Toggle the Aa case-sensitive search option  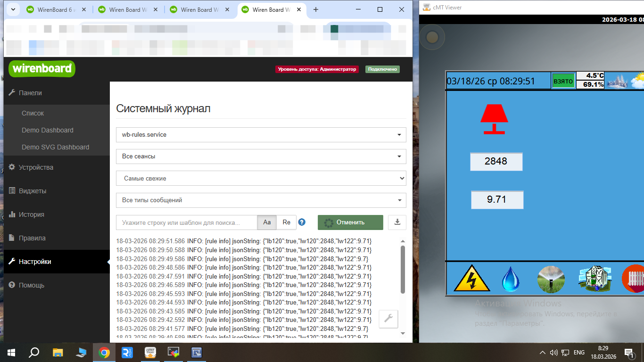point(267,222)
